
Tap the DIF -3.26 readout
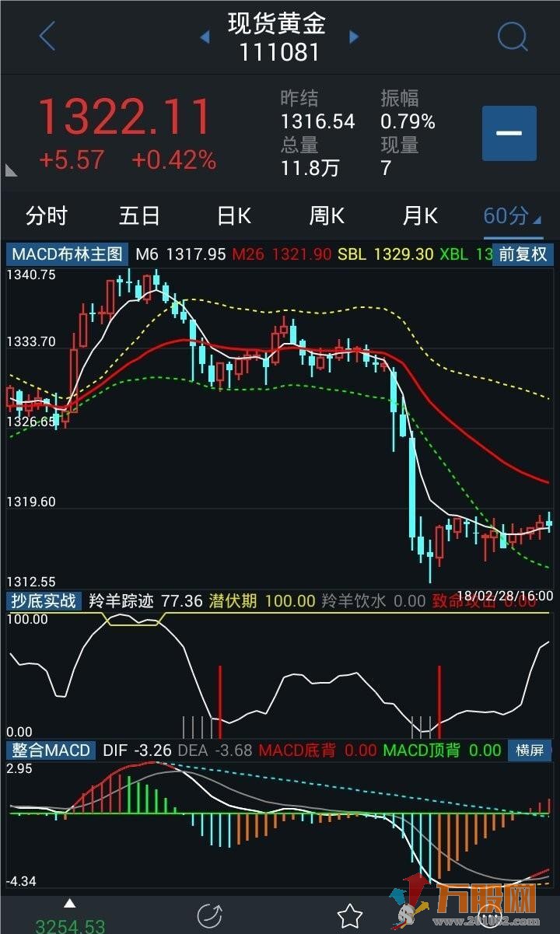(x=138, y=750)
